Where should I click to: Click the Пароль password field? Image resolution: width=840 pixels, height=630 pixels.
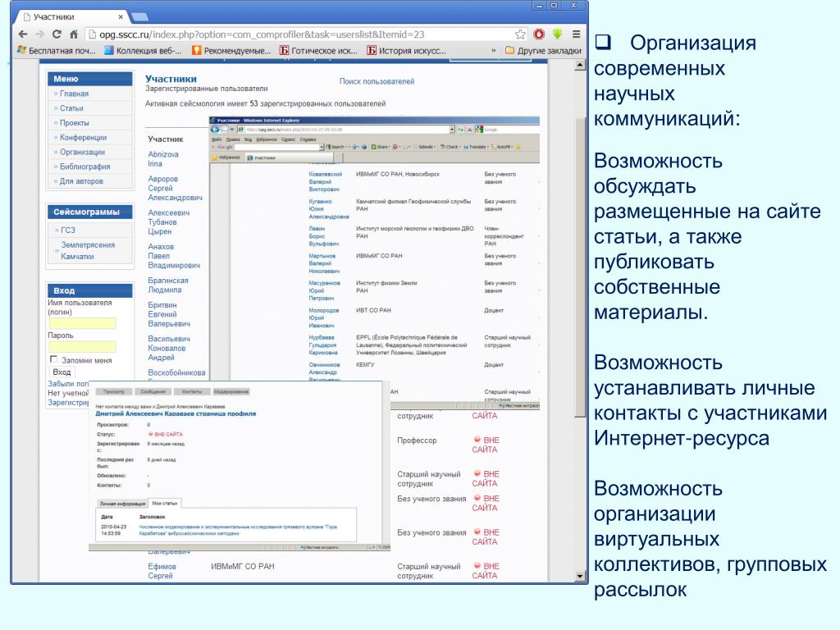[83, 347]
